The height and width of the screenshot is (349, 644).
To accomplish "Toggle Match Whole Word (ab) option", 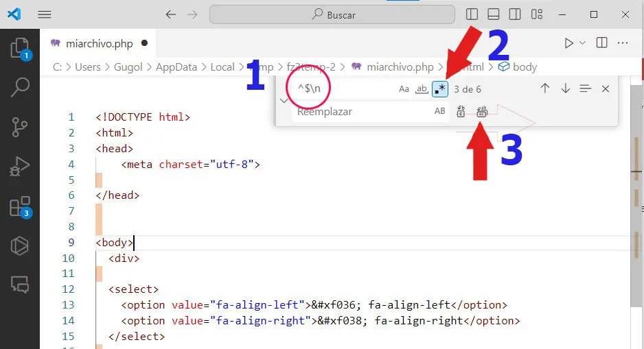I will [422, 89].
